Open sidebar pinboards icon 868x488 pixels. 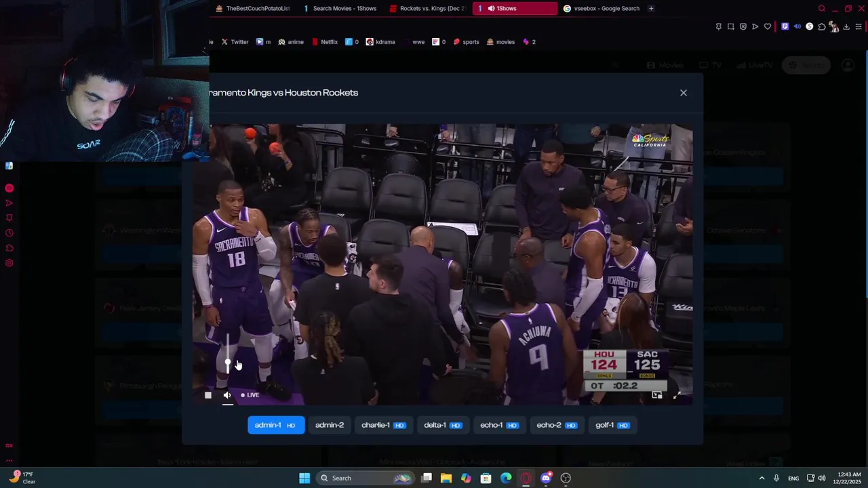(x=9, y=218)
